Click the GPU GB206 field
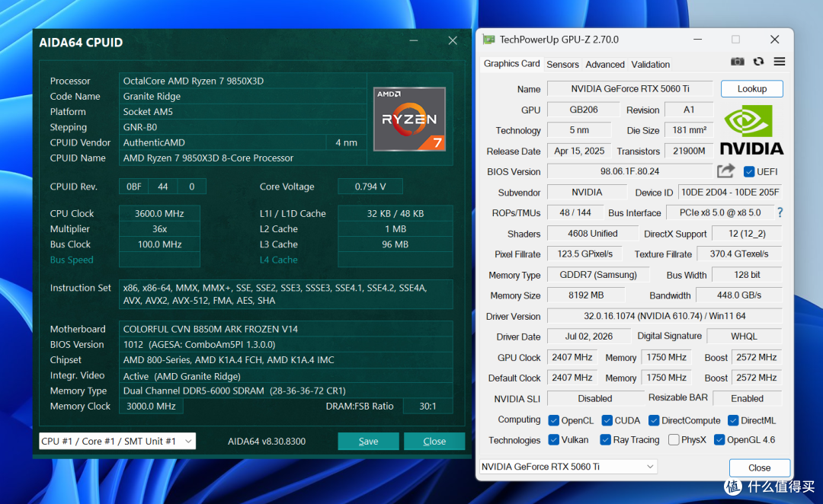 (x=583, y=110)
